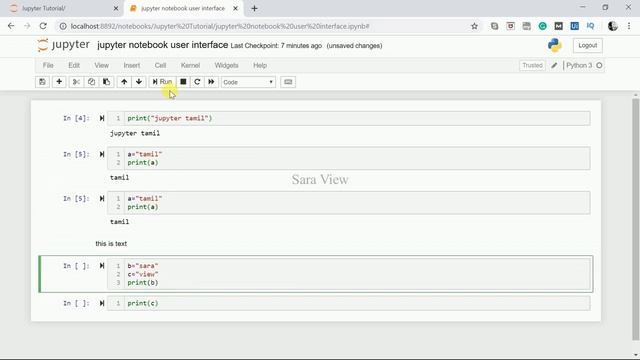Screen dimensions: 640x360
Task: Click the Run button in toolbar
Action: tap(162, 82)
